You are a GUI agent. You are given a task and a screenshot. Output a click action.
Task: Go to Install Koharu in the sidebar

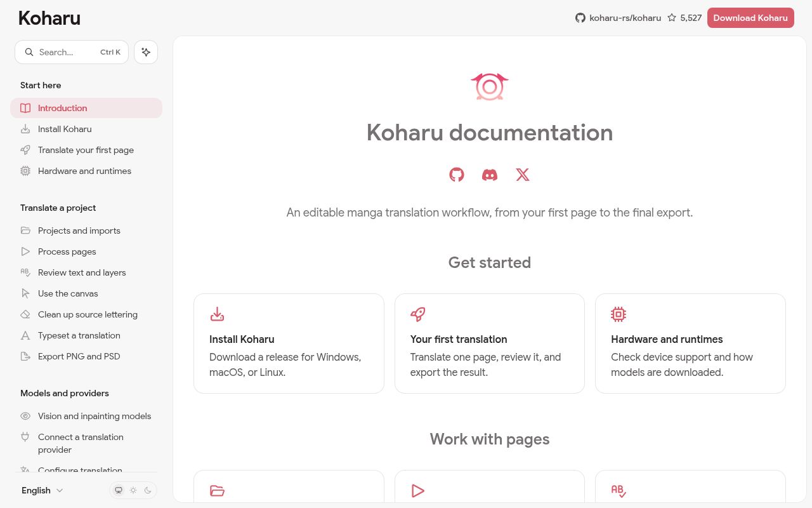tap(86, 129)
